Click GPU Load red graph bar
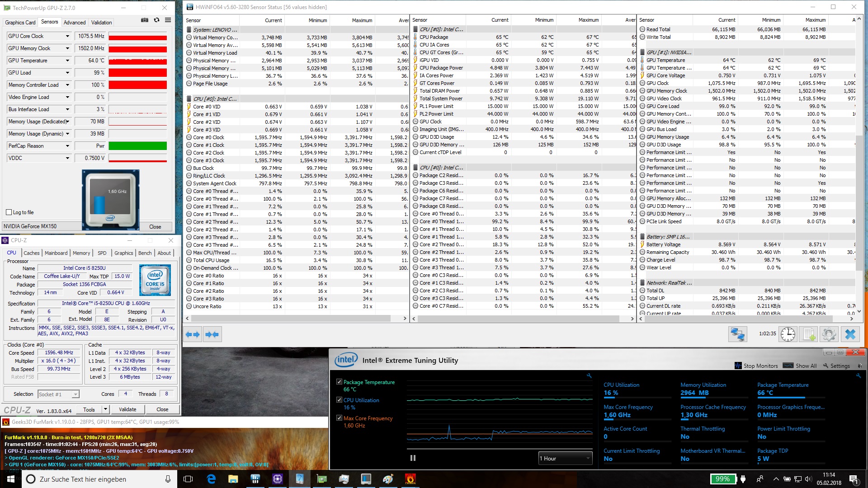The image size is (868, 488). tap(138, 73)
